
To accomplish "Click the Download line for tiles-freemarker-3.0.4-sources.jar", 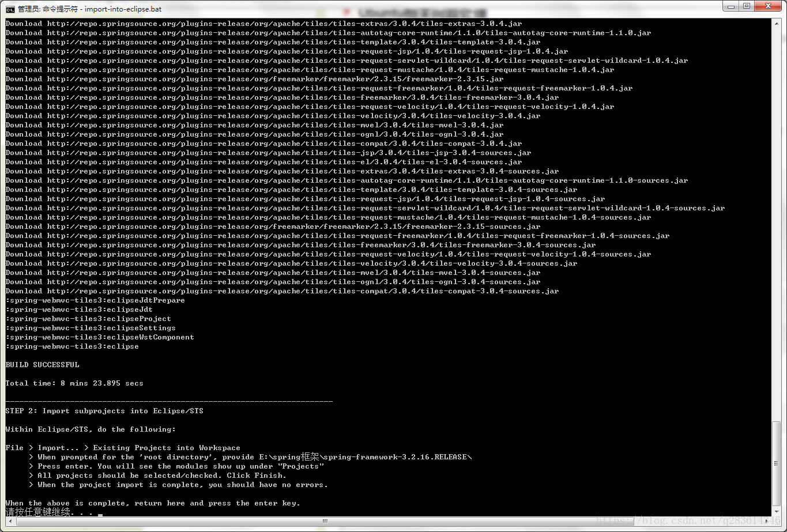I will pos(301,245).
